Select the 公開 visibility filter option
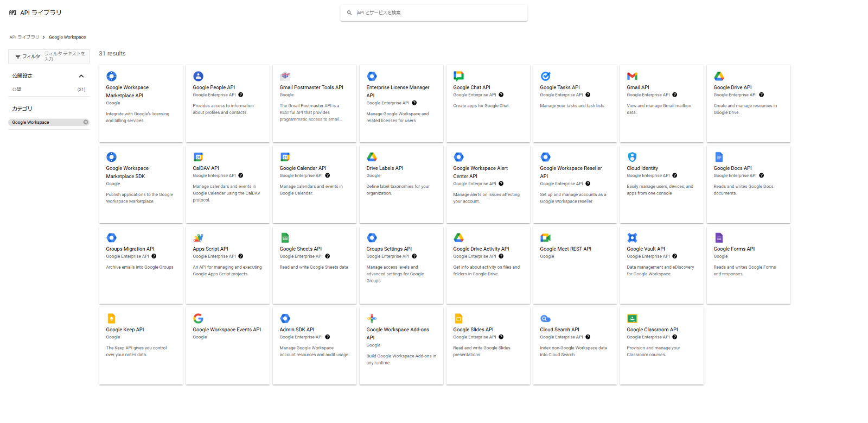Viewport: 868px width, 423px height. point(49,89)
